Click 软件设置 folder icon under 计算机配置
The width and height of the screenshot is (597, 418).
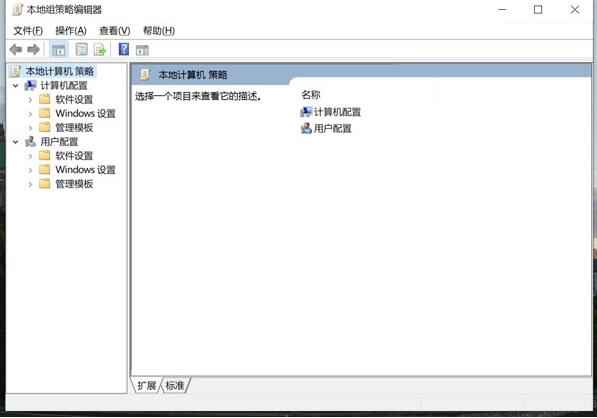45,99
